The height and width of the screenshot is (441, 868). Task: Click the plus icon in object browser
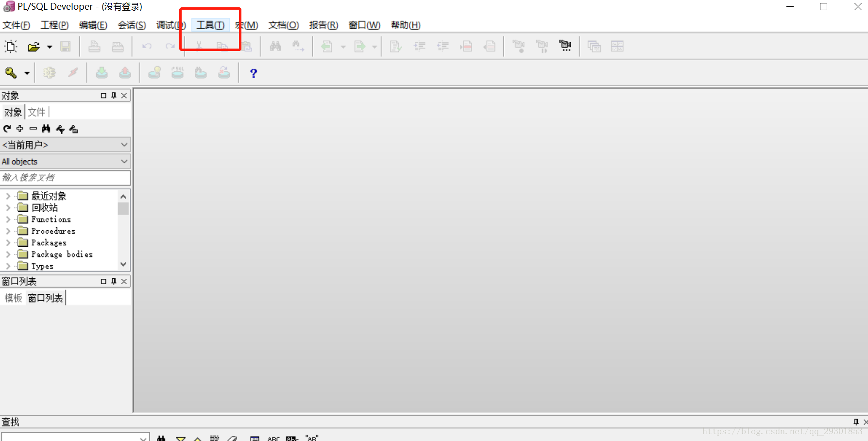(20, 129)
